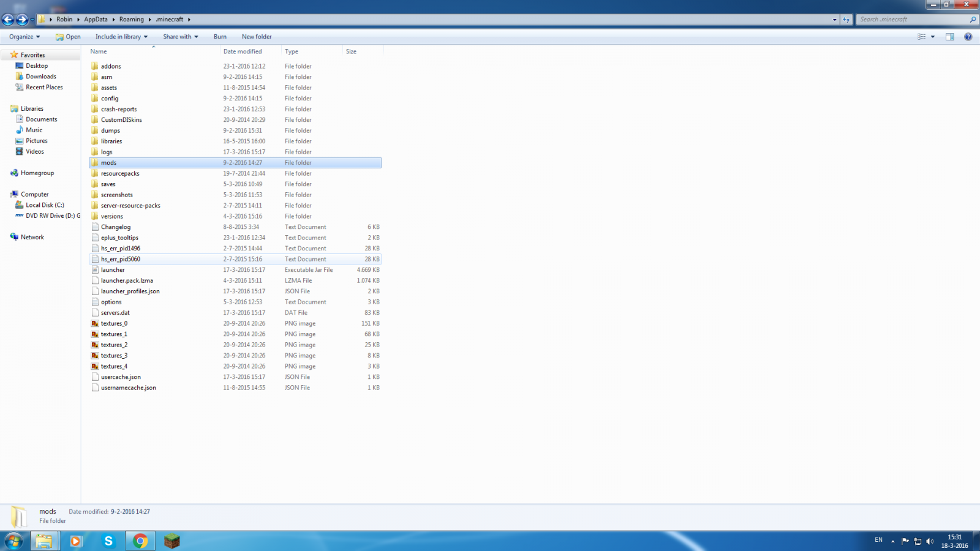
Task: Select the launcher jar file icon
Action: pos(95,270)
